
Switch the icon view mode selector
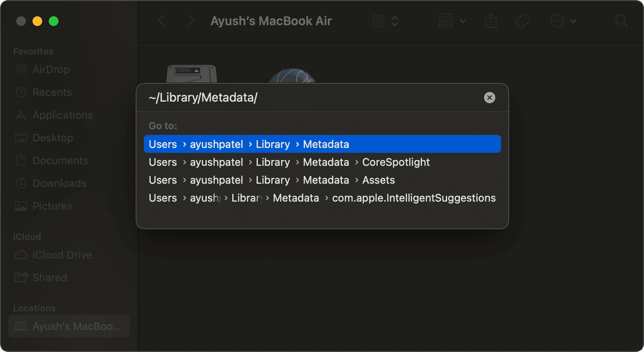pyautogui.click(x=385, y=21)
